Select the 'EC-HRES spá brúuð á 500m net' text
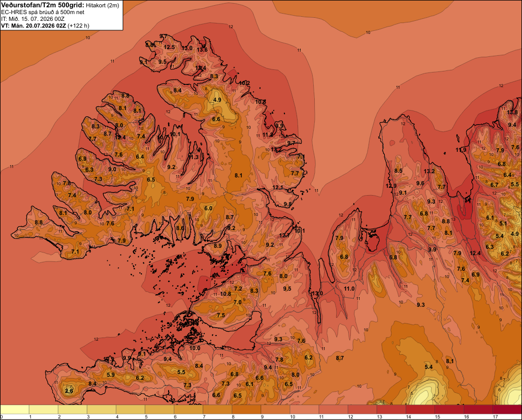The height and width of the screenshot is (420, 522). 43,13
